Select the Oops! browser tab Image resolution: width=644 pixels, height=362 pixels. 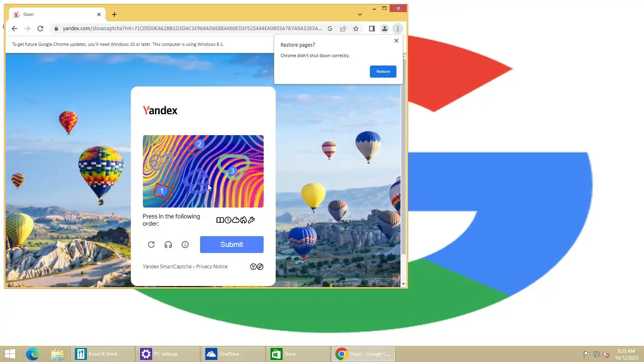57,14
